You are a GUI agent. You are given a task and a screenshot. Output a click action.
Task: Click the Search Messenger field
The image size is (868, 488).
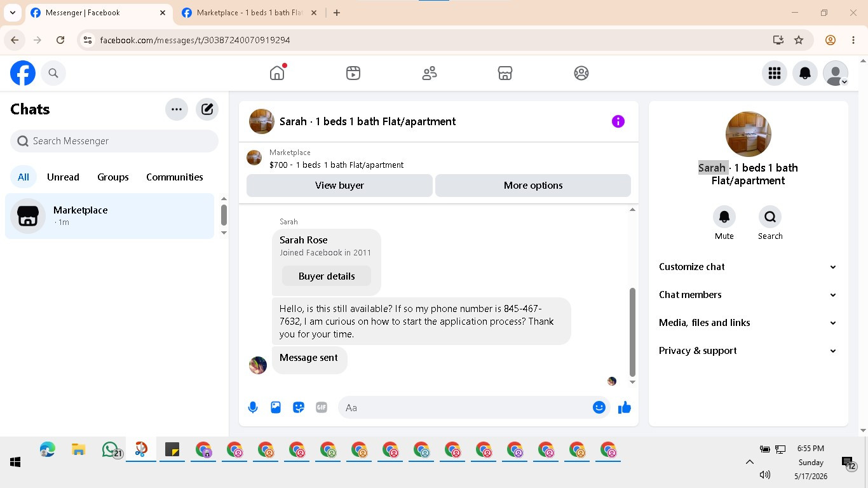coord(114,141)
